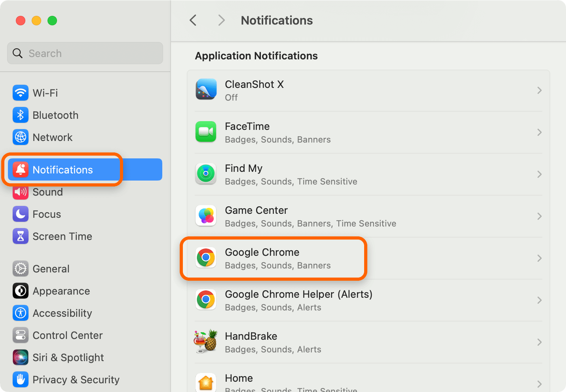Click the HandBrake pineapple icon
The image size is (566, 392).
coord(206,342)
